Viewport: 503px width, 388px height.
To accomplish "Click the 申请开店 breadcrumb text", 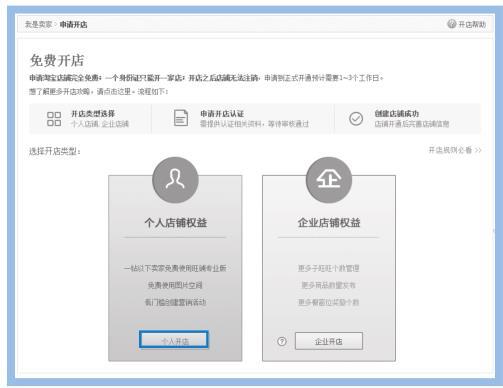I will coord(73,24).
